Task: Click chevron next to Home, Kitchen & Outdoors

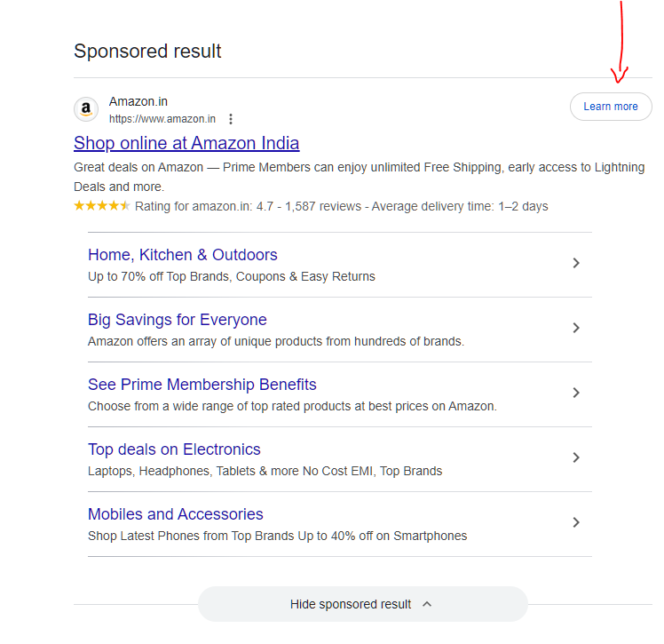Action: coord(576,263)
